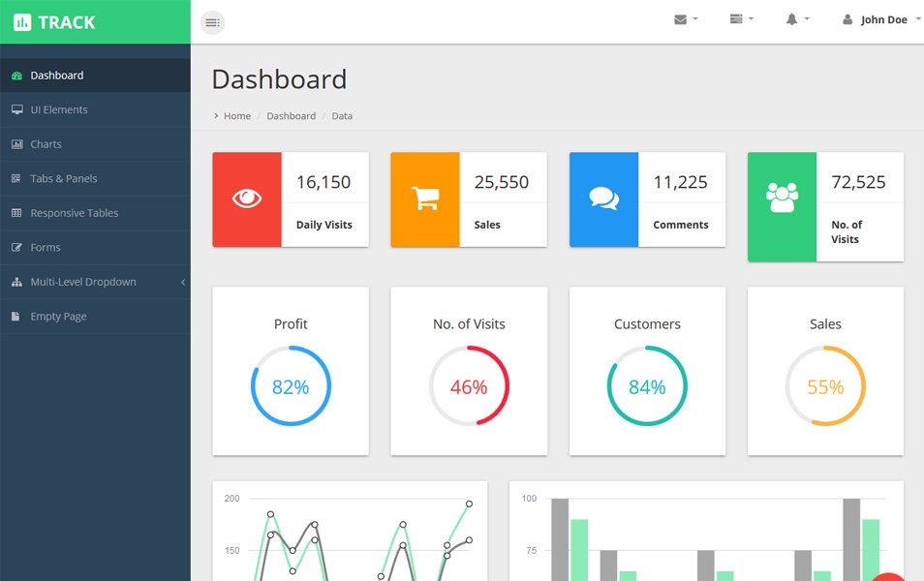Click the No. of Visits 46% progress circle
The height and width of the screenshot is (581, 924).
(469, 386)
